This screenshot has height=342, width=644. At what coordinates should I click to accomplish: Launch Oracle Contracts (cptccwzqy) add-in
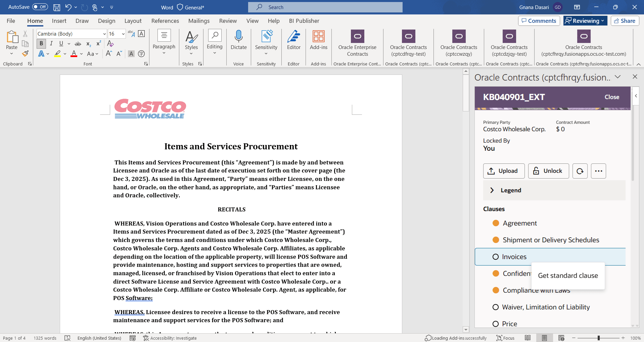tap(459, 43)
